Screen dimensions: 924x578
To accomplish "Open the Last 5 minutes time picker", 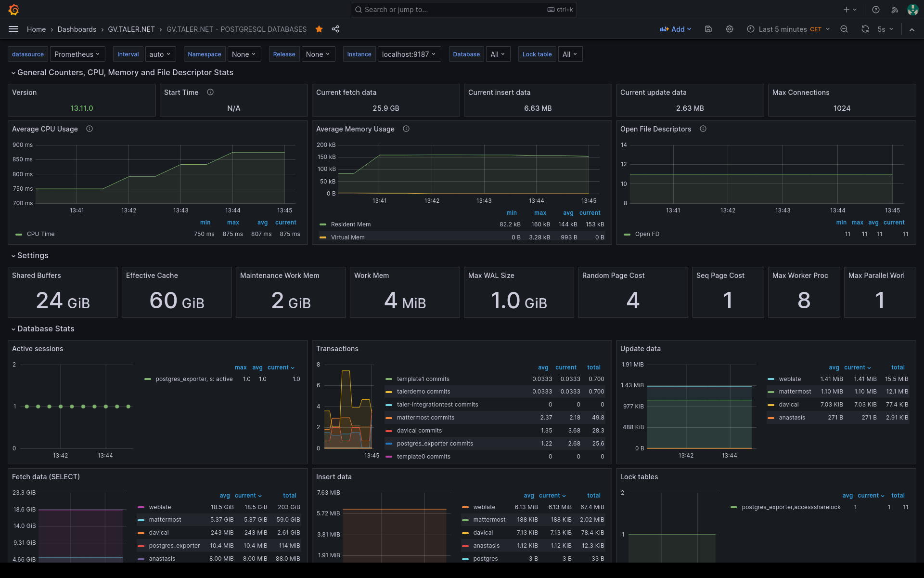I will click(x=788, y=29).
